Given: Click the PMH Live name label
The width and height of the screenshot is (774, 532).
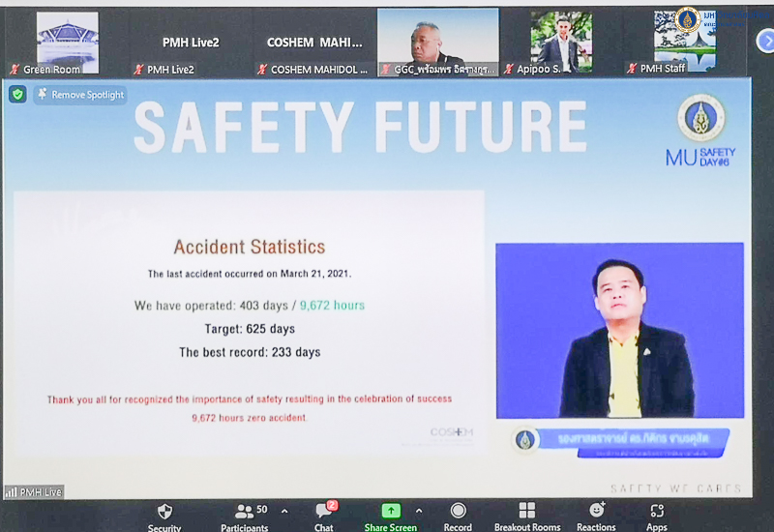Looking at the screenshot, I should 35,492.
